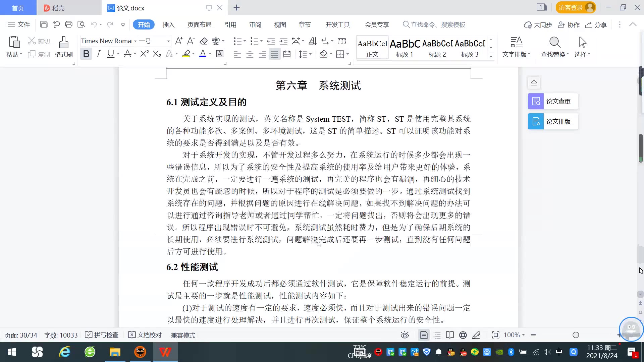Increase paragraph indent
This screenshot has height=362, width=644.
click(x=283, y=41)
